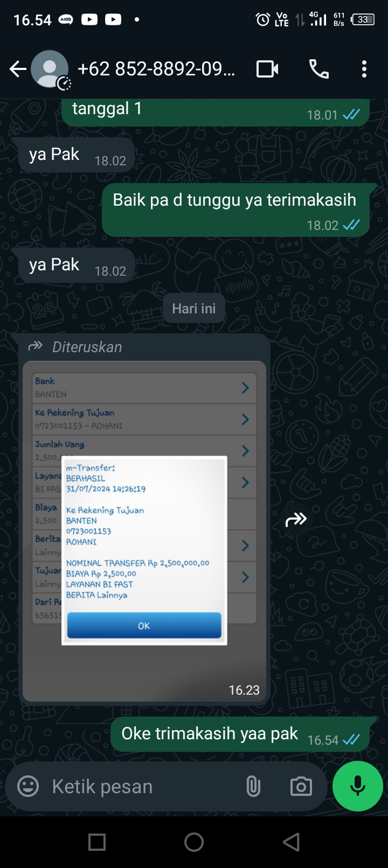Start a voice call

(318, 69)
